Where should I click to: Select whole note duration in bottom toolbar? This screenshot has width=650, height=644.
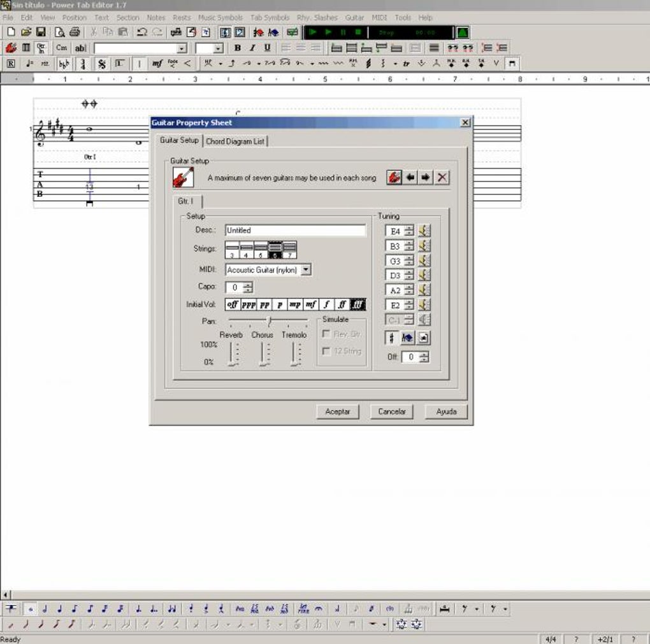(30, 609)
